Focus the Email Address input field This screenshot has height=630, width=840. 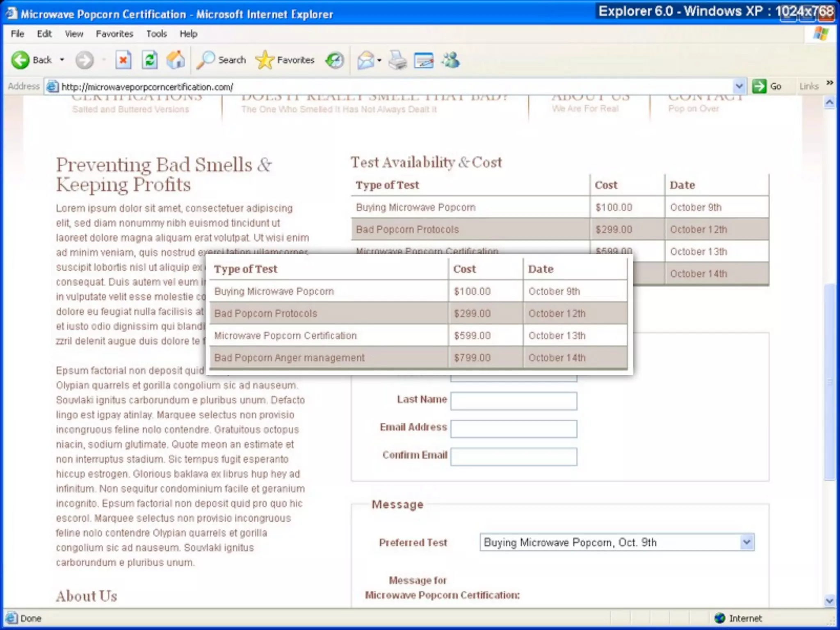514,429
